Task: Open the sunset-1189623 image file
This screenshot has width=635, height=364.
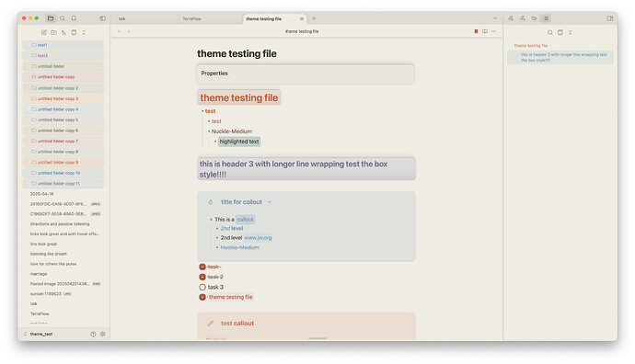Action: 46,294
